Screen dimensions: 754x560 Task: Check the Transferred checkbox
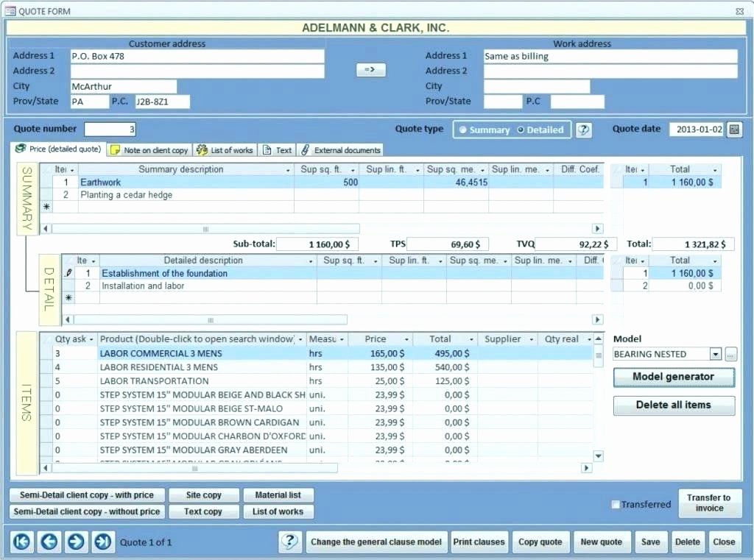(616, 505)
